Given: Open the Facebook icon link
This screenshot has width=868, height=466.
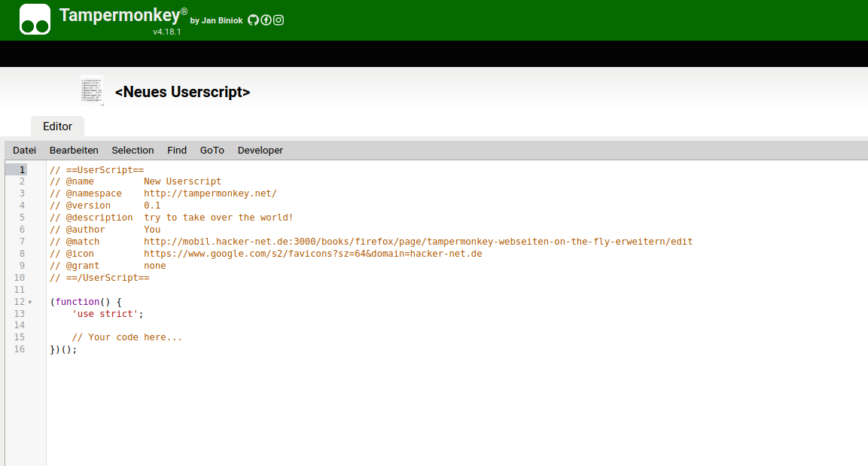Looking at the screenshot, I should [x=266, y=20].
